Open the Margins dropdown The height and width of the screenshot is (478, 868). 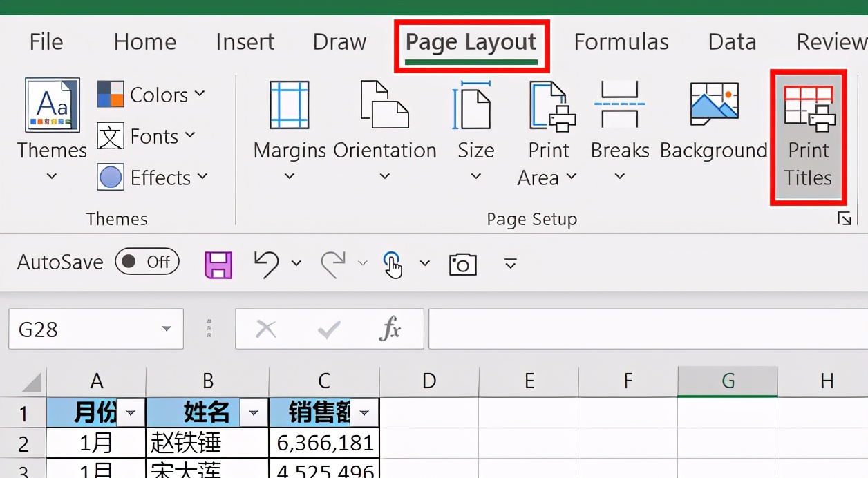[x=290, y=131]
